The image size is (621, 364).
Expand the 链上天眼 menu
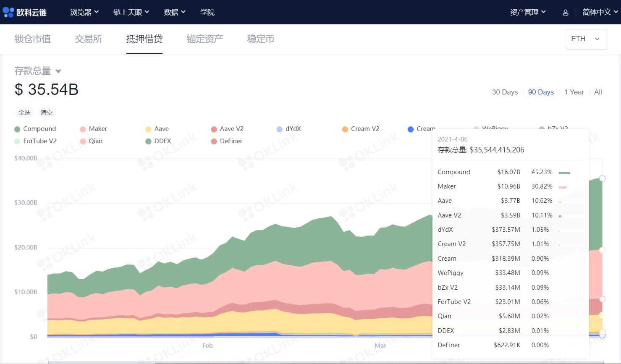[x=131, y=12]
